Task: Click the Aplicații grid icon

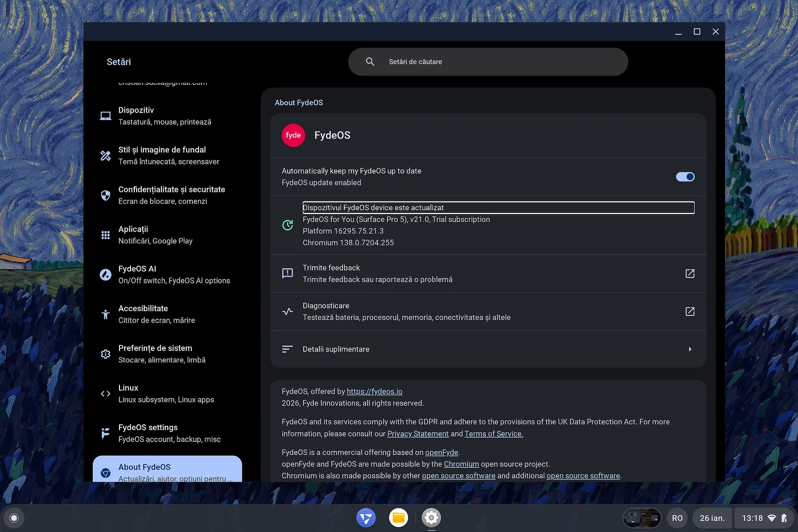Action: click(106, 235)
